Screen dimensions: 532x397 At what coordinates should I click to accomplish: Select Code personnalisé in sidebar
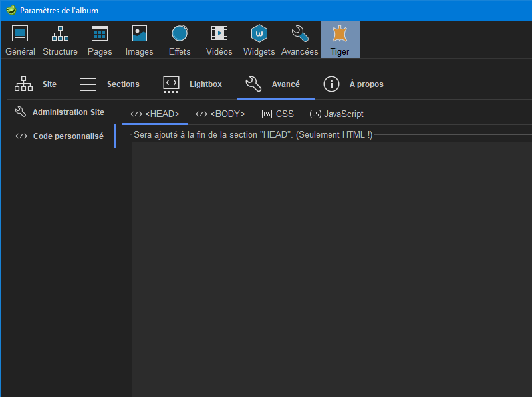click(x=59, y=136)
